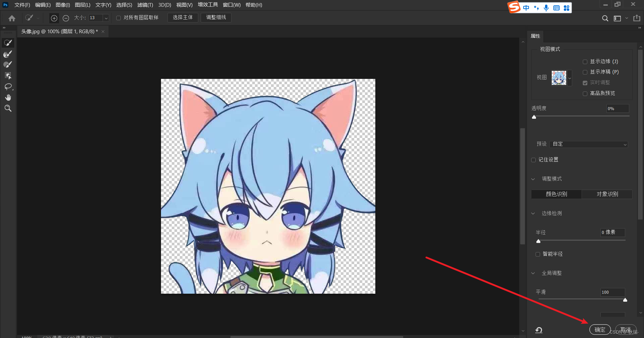Enable 显示原稿 (P) checkbox

[x=585, y=72]
